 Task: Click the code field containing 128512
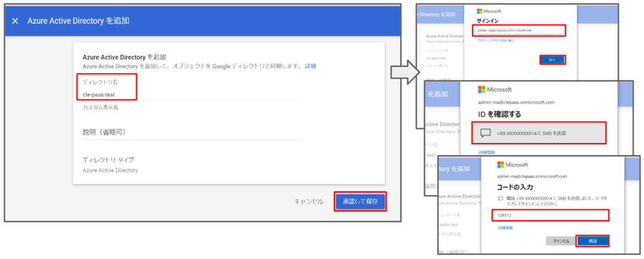click(551, 215)
